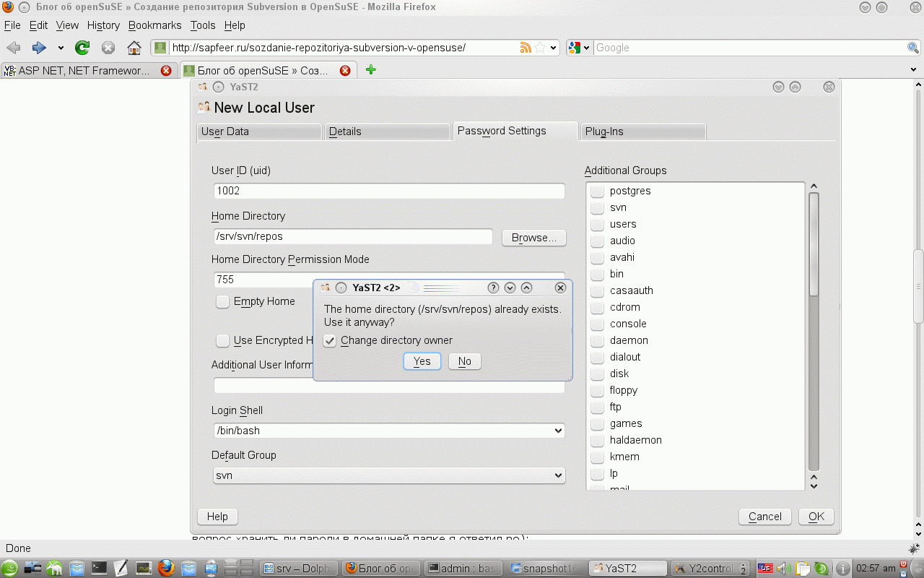Click the Browse... button for Home Directory
Image resolution: width=924 pixels, height=578 pixels.
pyautogui.click(x=534, y=238)
